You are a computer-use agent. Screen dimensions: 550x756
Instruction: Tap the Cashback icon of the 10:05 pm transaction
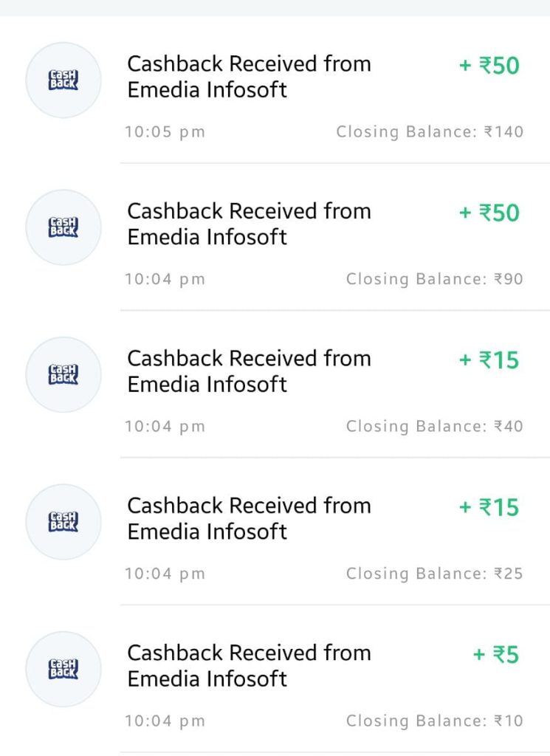pyautogui.click(x=63, y=80)
